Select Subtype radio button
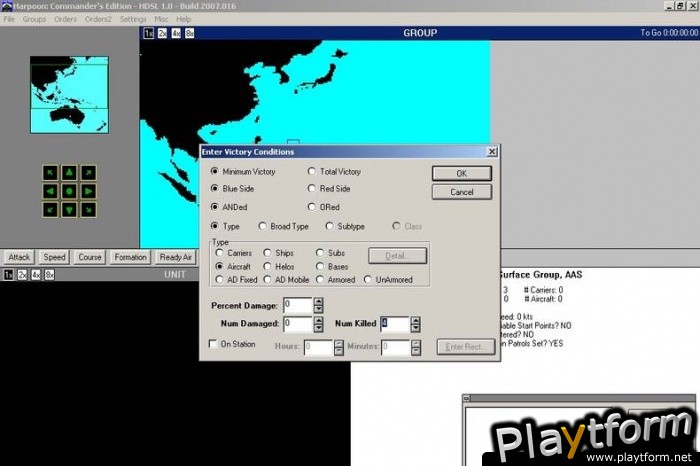 click(345, 226)
